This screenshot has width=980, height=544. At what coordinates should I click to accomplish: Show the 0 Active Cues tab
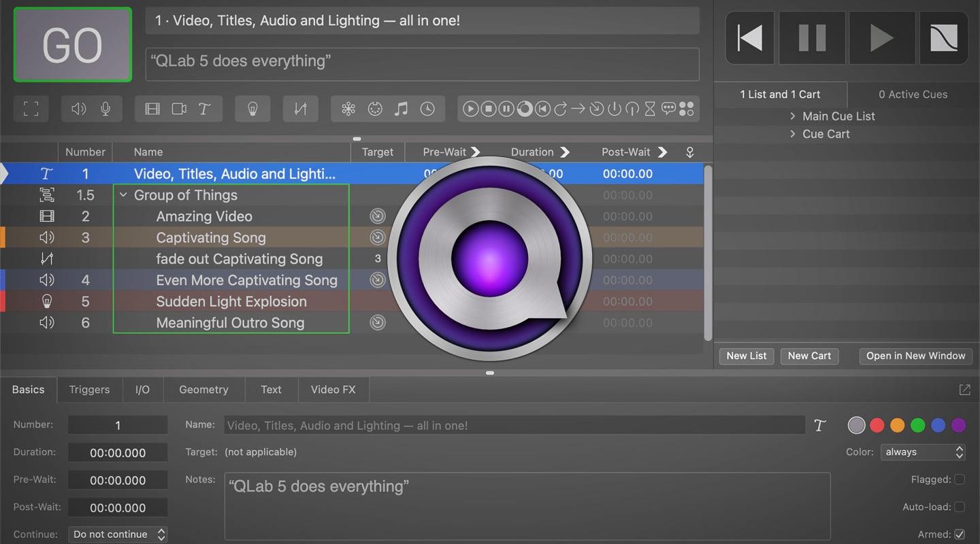(x=913, y=95)
